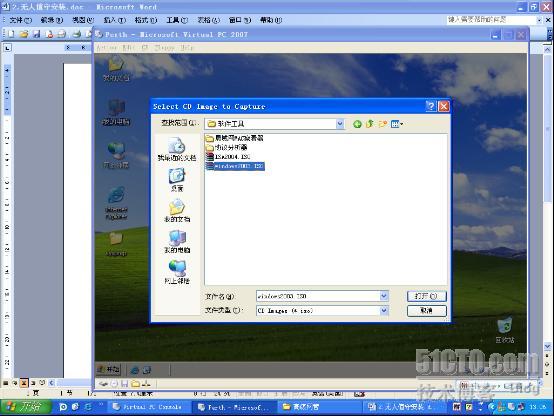
Task: Click Word vertical scrollbar up arrow
Action: coord(547,50)
